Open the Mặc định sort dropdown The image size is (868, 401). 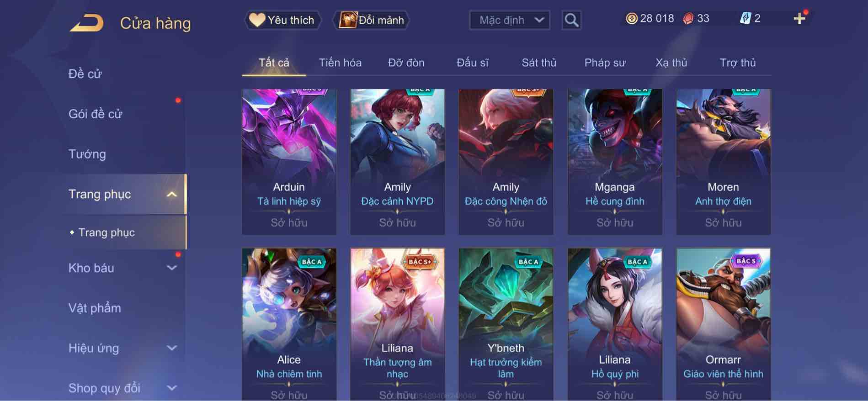(x=510, y=20)
